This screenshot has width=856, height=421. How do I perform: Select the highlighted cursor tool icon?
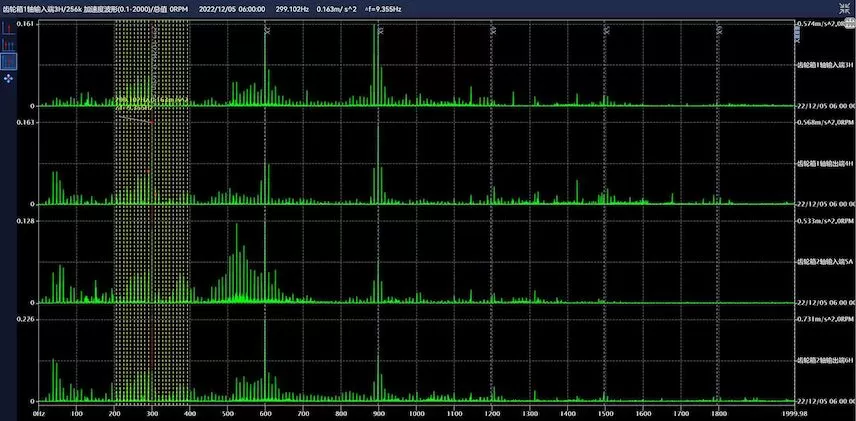tap(8, 61)
